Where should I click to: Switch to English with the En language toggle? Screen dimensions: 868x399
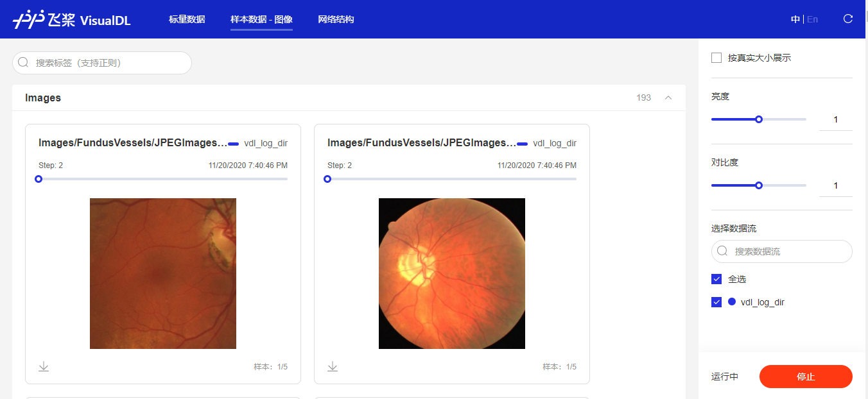pos(812,19)
